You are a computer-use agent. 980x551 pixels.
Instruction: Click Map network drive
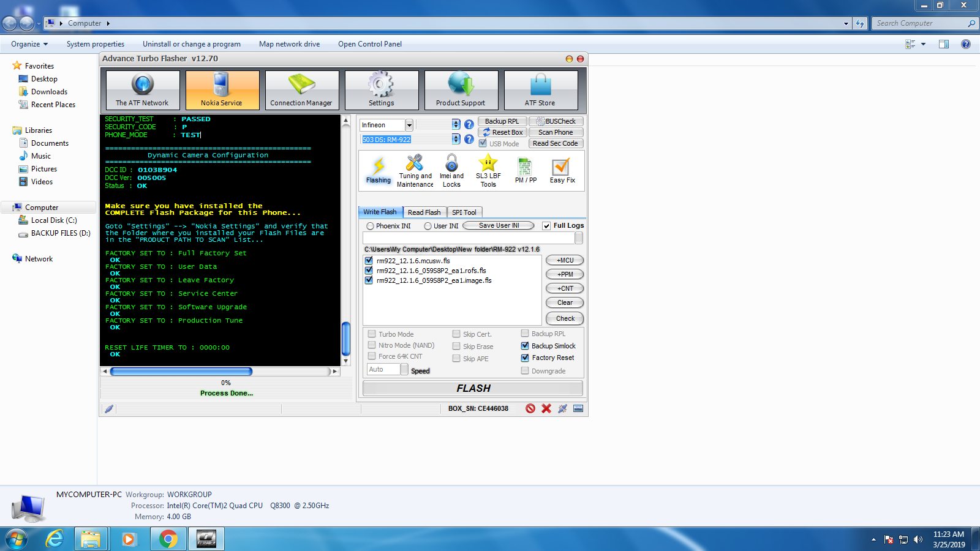(289, 44)
